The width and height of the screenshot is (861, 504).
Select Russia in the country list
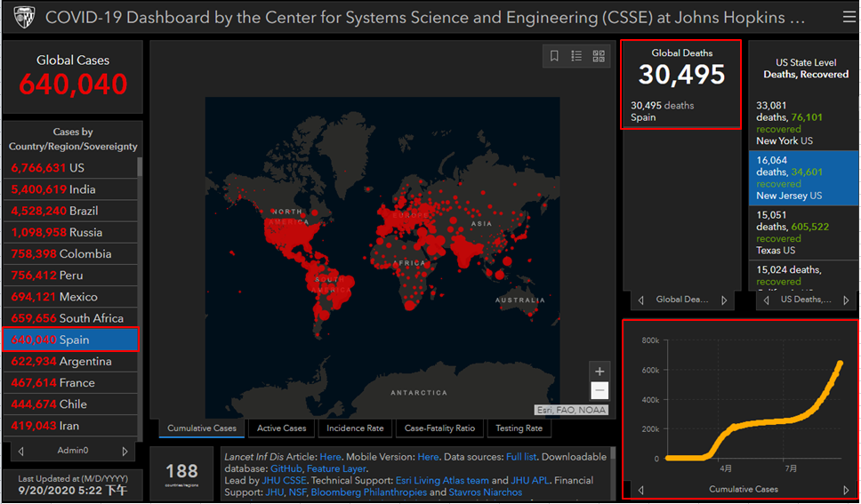pyautogui.click(x=70, y=232)
